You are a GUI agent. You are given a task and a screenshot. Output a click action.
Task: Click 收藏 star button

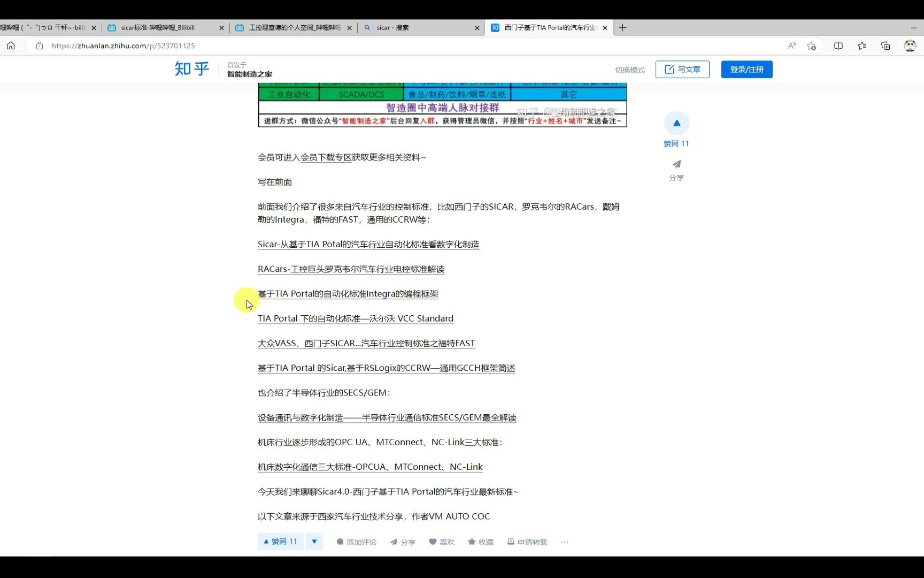pos(481,542)
